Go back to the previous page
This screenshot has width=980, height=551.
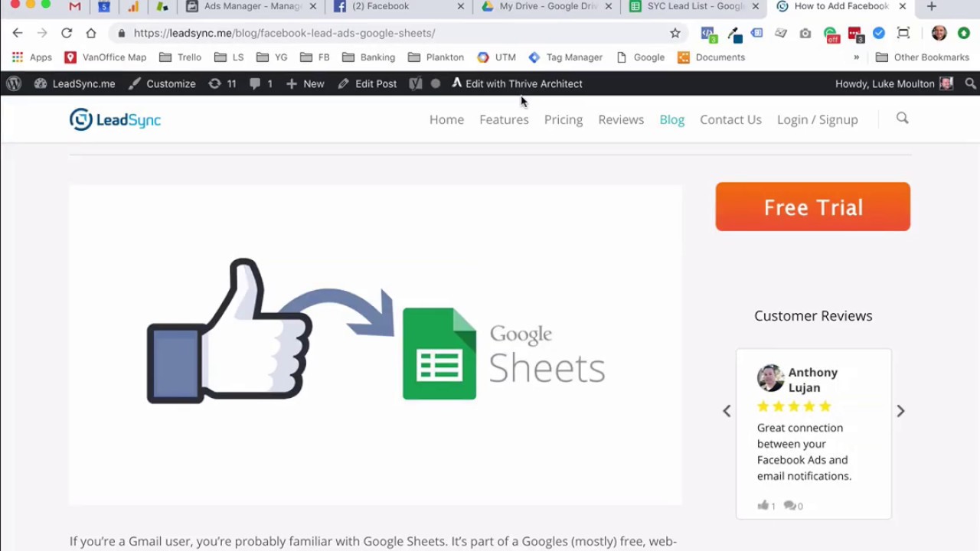pos(18,33)
